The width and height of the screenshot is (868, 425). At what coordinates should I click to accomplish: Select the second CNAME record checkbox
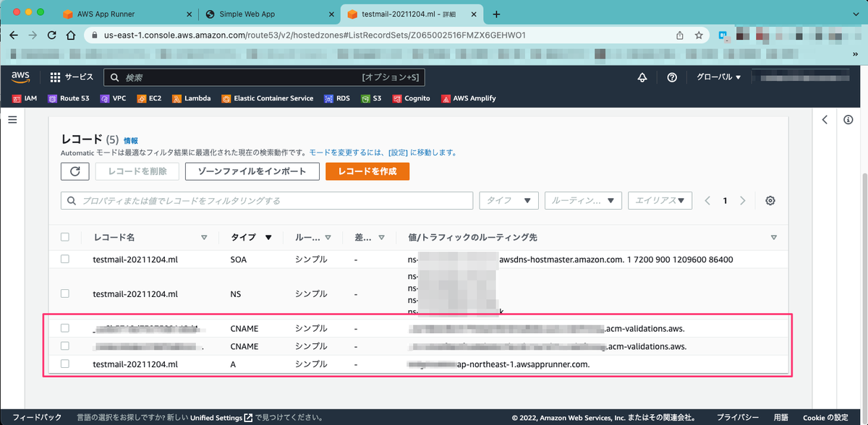tap(65, 346)
